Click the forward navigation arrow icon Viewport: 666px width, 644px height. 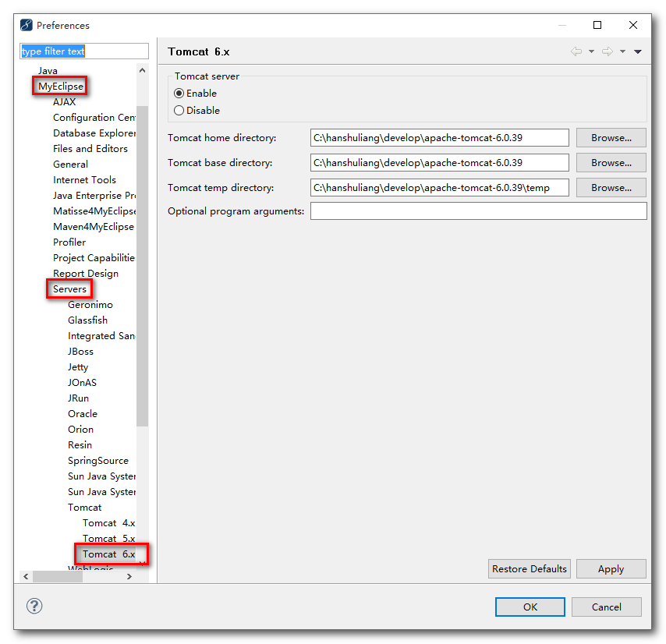coord(608,51)
